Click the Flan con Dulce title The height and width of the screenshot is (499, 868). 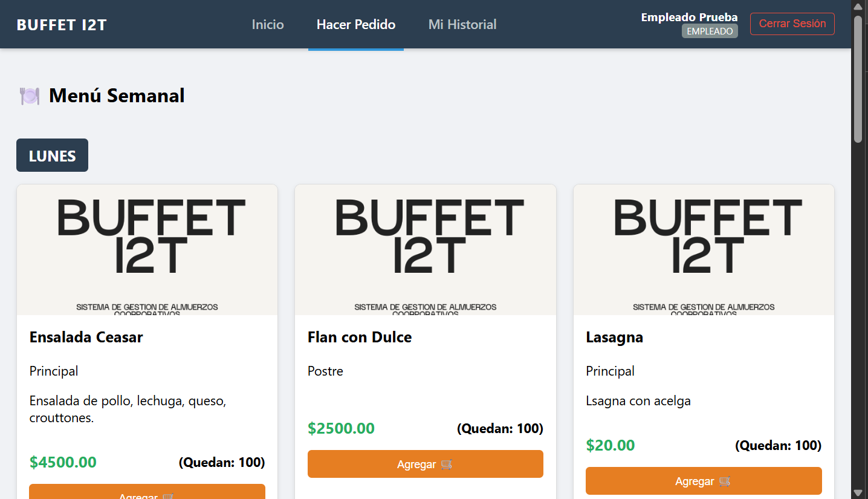pos(360,338)
